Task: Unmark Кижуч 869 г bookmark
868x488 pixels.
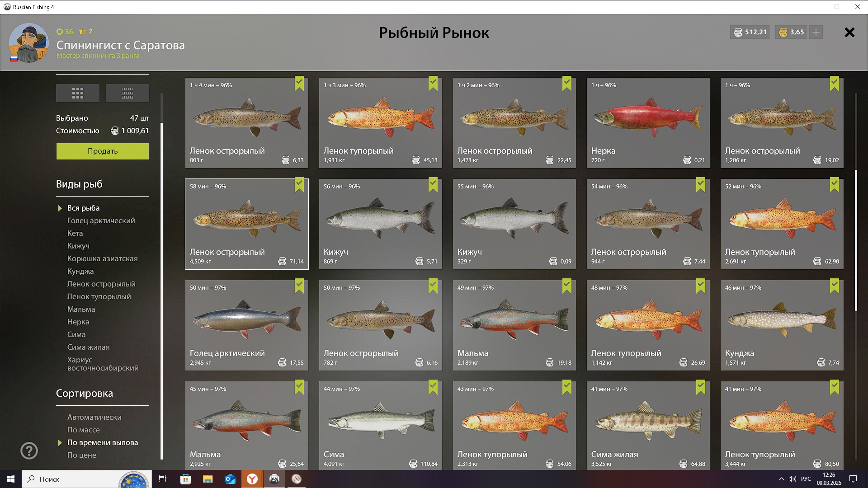Action: tap(433, 185)
